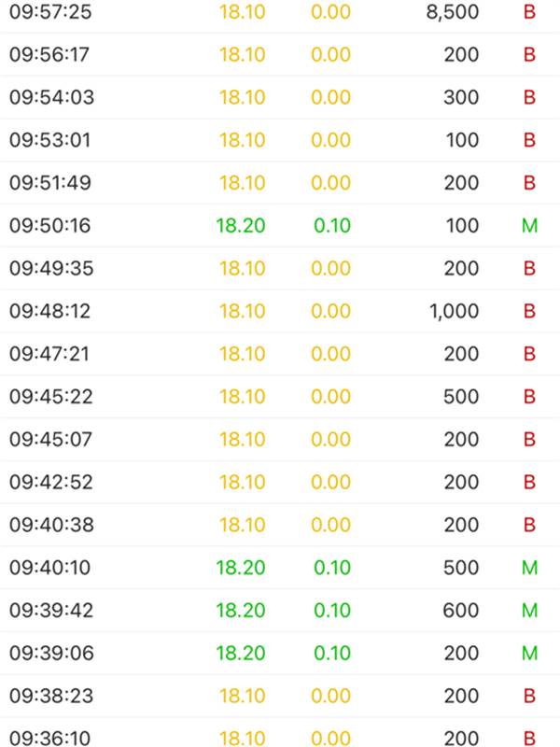Click the 8,500 volume value

[x=452, y=12]
